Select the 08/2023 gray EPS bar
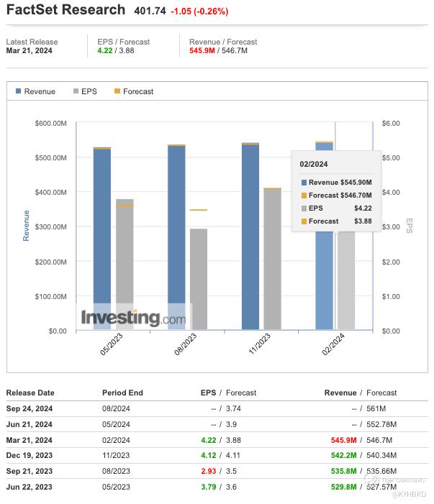 coord(199,279)
